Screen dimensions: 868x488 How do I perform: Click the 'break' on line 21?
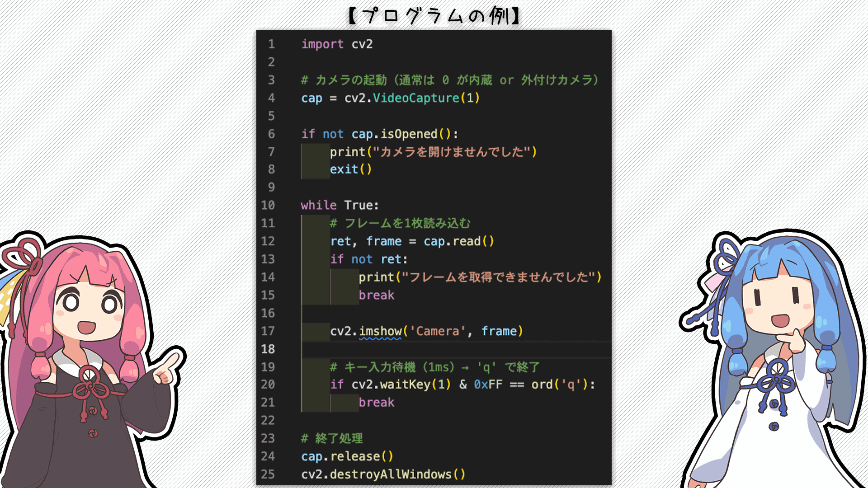coord(377,402)
